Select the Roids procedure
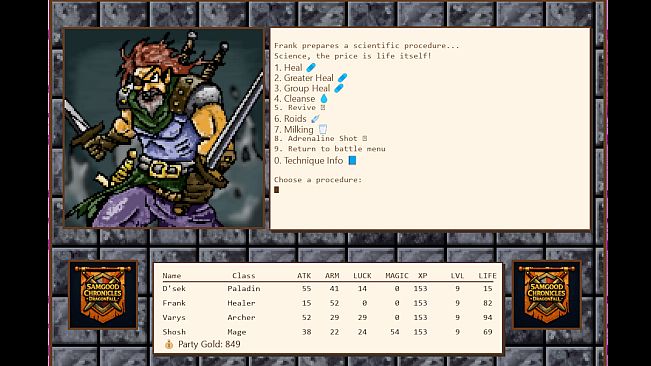This screenshot has width=651, height=366. [x=297, y=119]
